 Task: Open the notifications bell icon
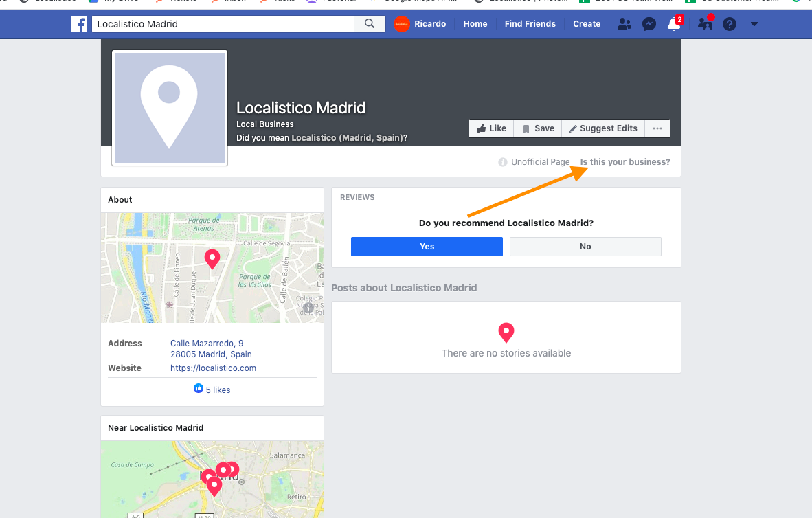[x=674, y=24]
